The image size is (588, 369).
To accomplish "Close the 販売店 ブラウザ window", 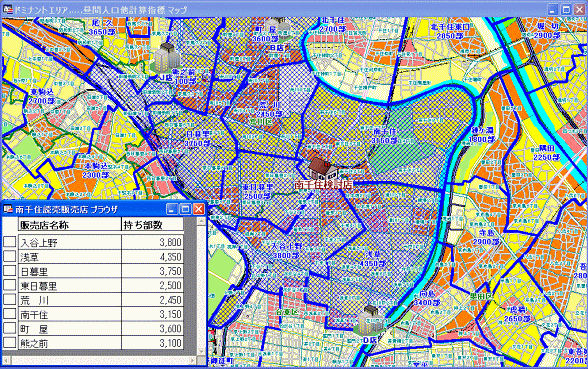I will (x=198, y=209).
